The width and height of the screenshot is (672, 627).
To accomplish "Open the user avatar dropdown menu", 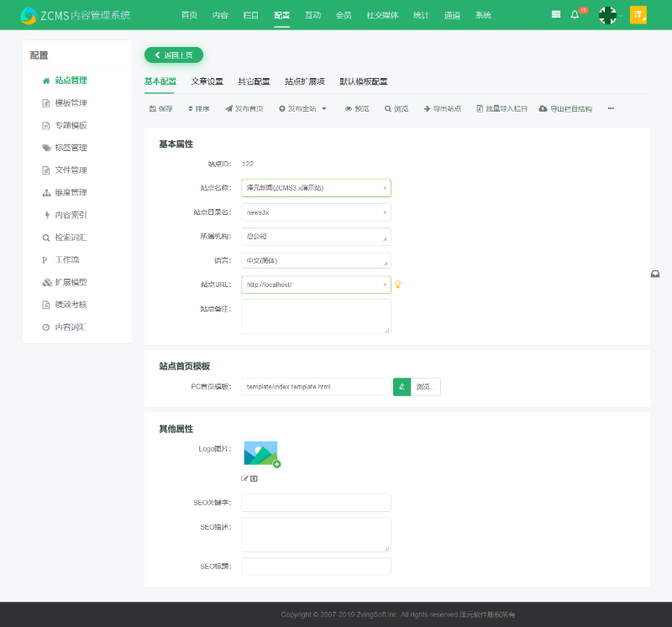I will [607, 15].
